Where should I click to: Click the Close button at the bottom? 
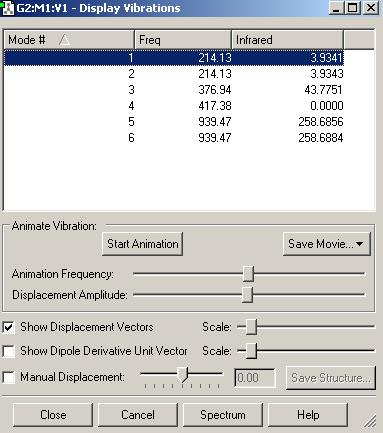coord(53,415)
